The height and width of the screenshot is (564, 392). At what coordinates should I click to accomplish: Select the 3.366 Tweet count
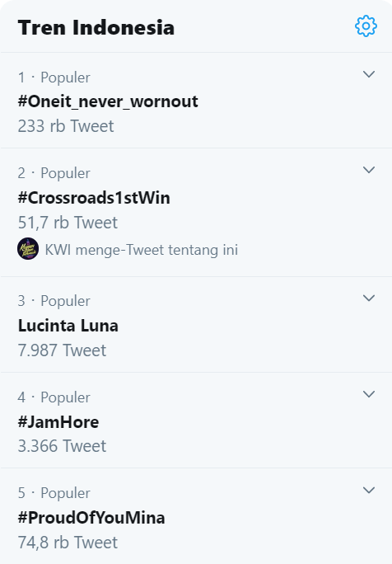pyautogui.click(x=62, y=446)
